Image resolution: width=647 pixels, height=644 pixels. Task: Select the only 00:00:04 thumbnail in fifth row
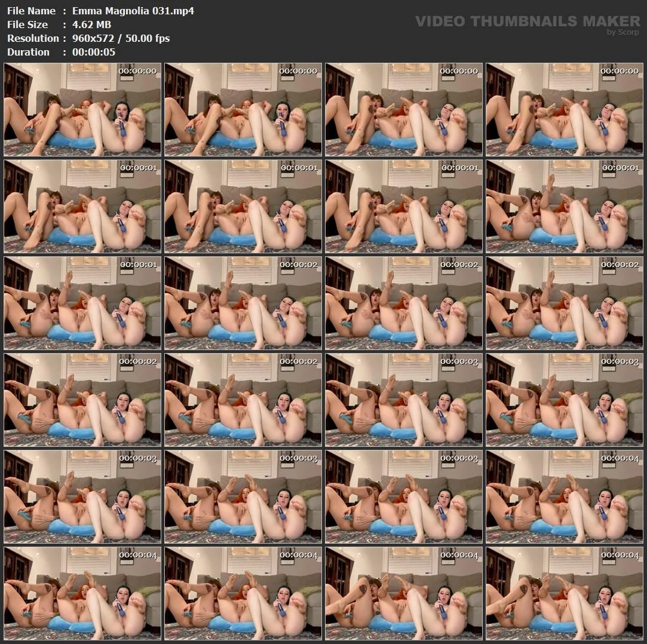(x=564, y=496)
